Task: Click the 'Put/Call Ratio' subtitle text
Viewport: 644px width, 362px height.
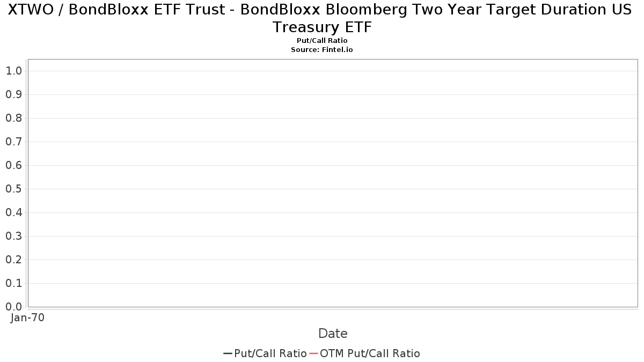Action: coord(322,41)
